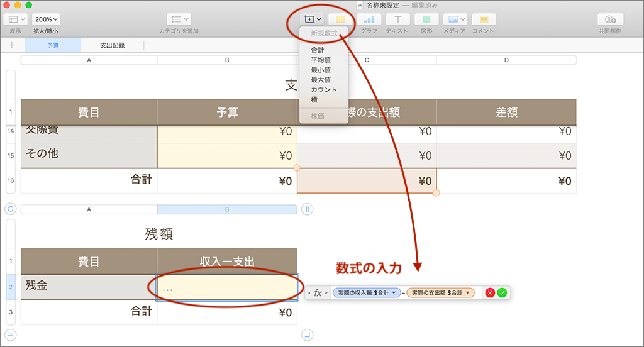Select the formula cell next to 残金
The image size is (644, 347).
coord(227,287)
